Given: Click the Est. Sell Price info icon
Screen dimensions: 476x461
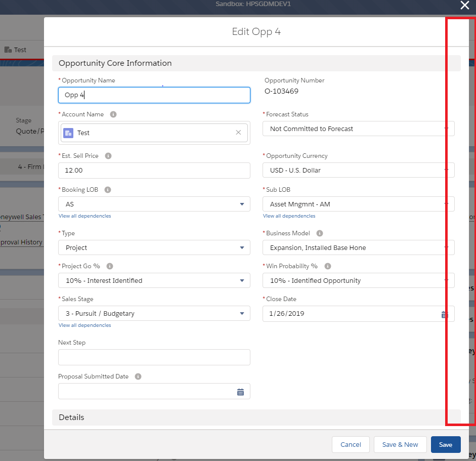Looking at the screenshot, I should (108, 156).
